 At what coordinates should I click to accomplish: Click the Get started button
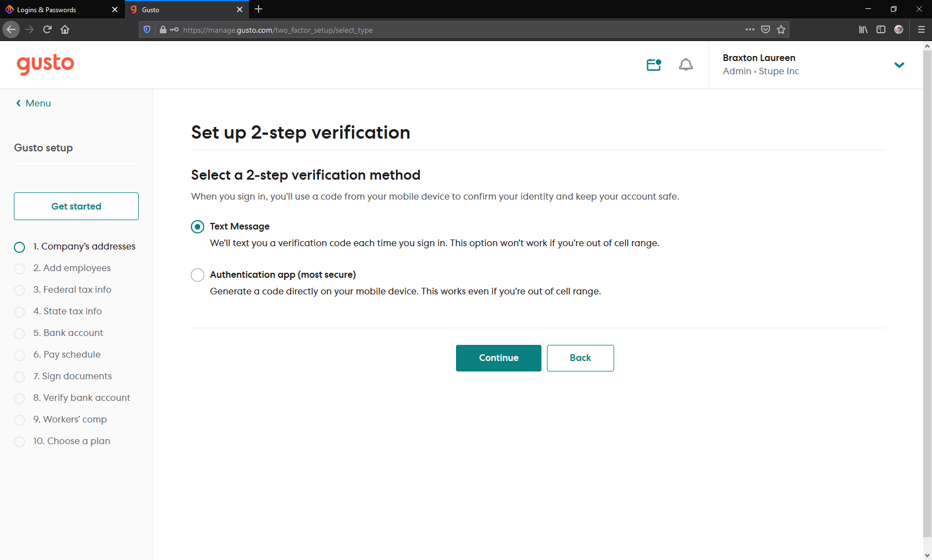tap(76, 206)
